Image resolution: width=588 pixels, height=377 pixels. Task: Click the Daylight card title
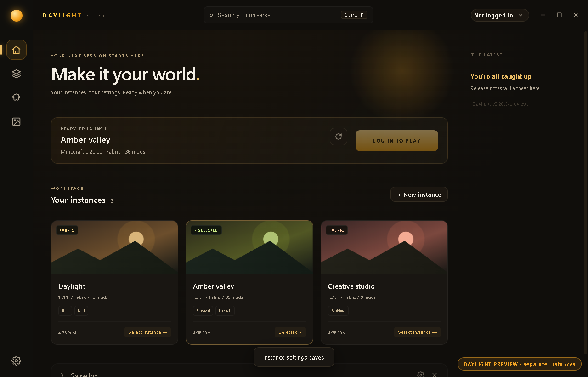point(72,286)
